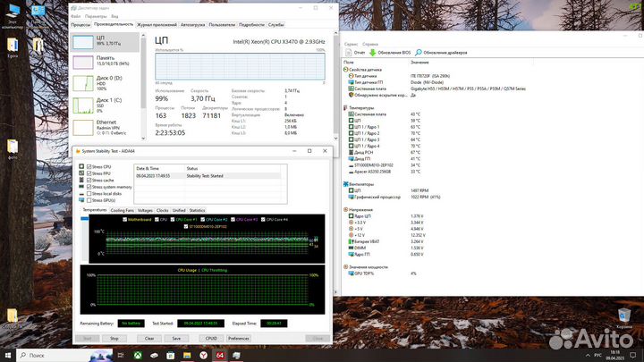Click the Свойства датчика section icon
The height and width of the screenshot is (362, 644).
click(345, 70)
